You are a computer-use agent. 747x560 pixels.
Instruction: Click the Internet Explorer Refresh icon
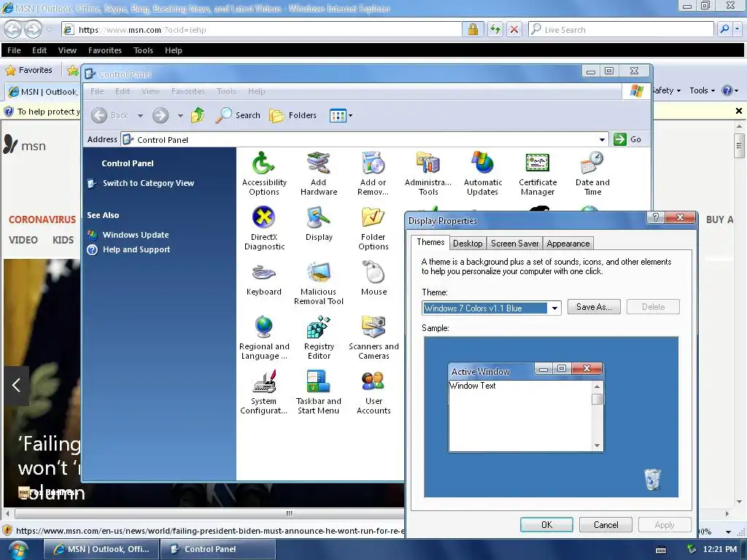point(495,29)
